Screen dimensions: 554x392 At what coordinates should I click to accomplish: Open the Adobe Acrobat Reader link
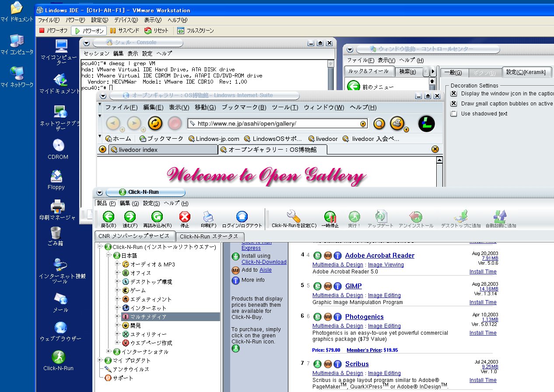coord(380,255)
